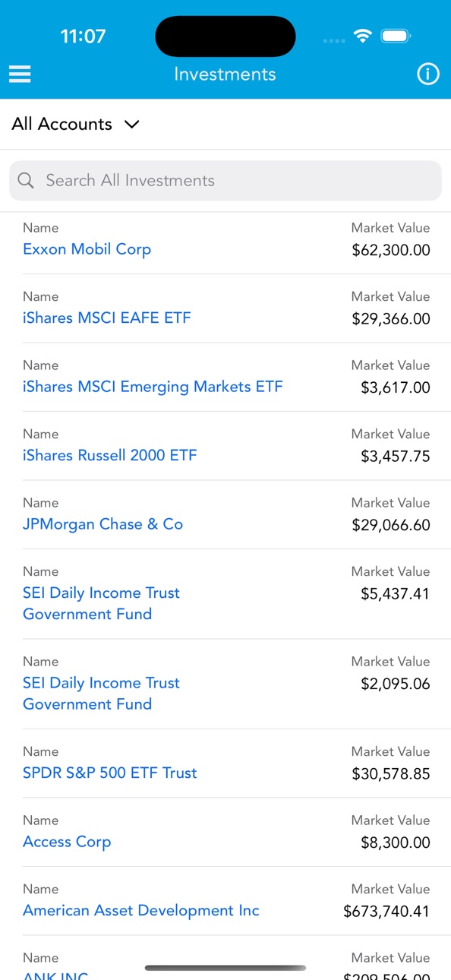Tap the info icon in header
This screenshot has height=980, width=451.
[x=428, y=74]
